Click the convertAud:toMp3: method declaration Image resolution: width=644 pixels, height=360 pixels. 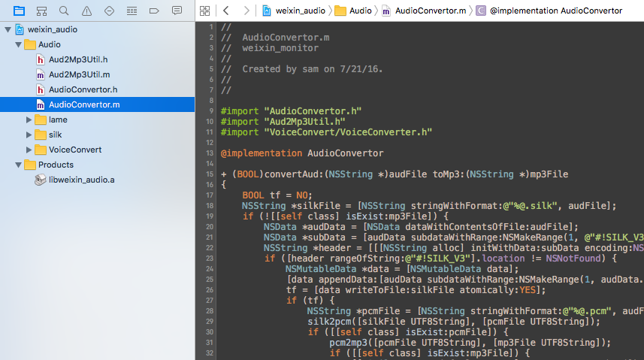pos(395,174)
